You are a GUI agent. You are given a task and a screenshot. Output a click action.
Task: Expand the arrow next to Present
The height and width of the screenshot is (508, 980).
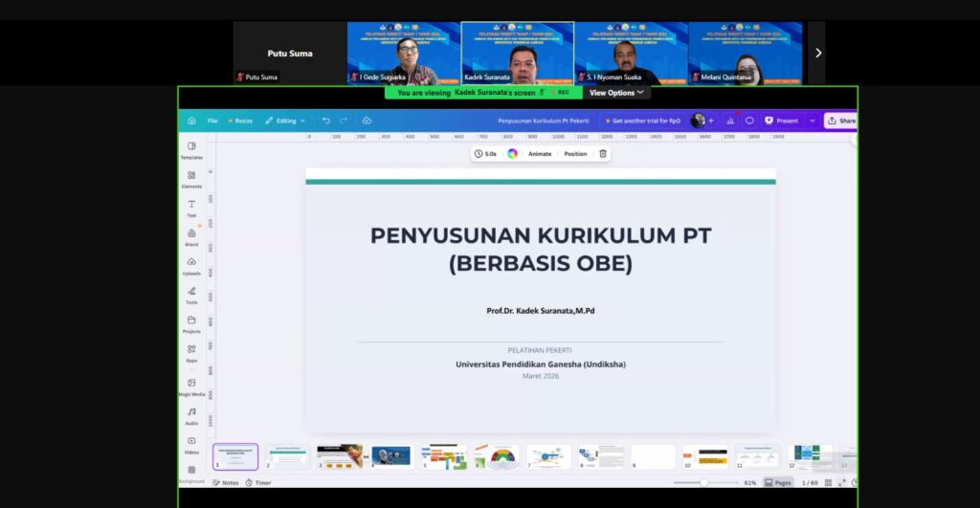[813, 121]
